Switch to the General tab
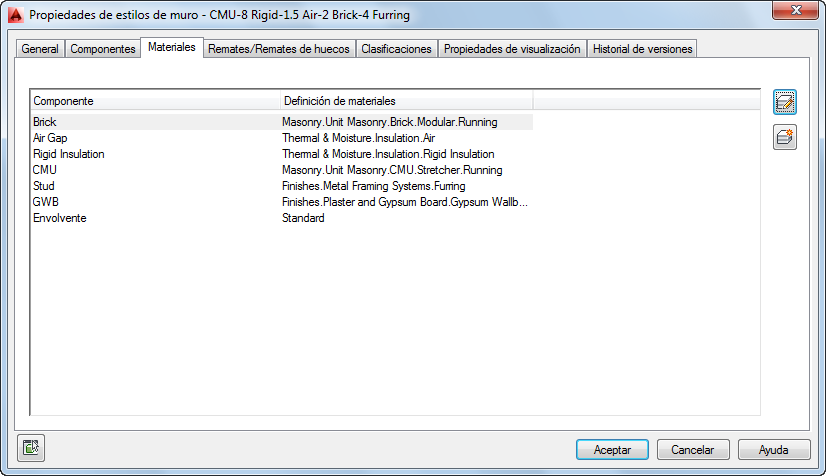 (x=40, y=48)
